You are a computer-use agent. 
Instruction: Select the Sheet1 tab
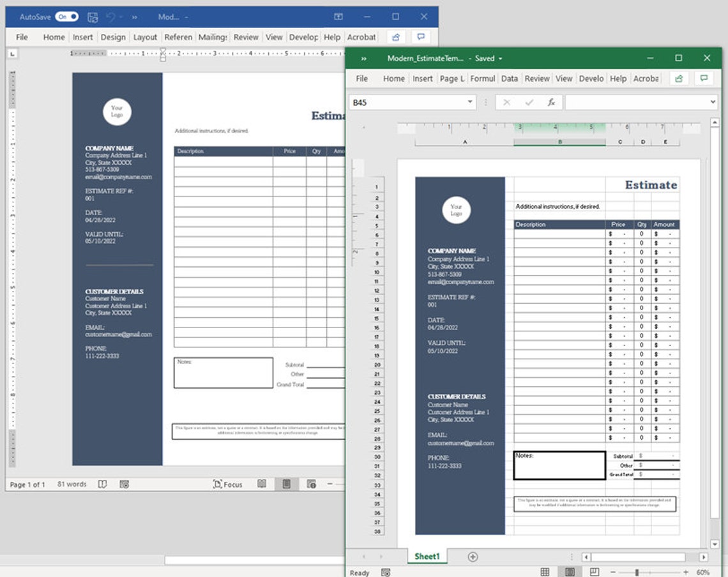pos(427,556)
